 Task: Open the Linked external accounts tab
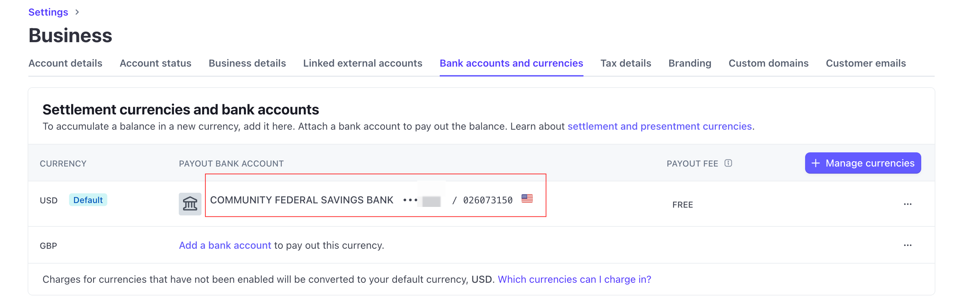click(x=362, y=63)
